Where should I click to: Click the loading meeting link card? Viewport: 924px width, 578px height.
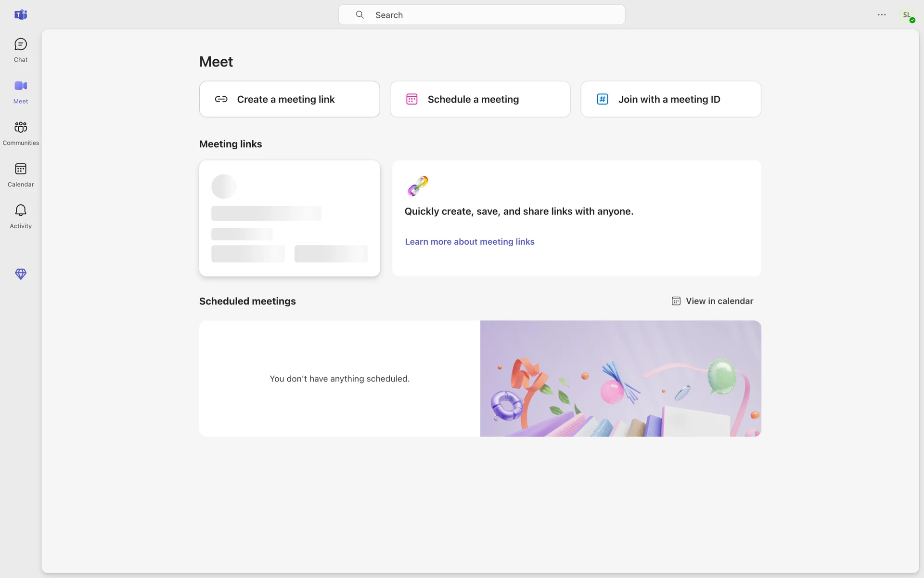click(x=289, y=218)
